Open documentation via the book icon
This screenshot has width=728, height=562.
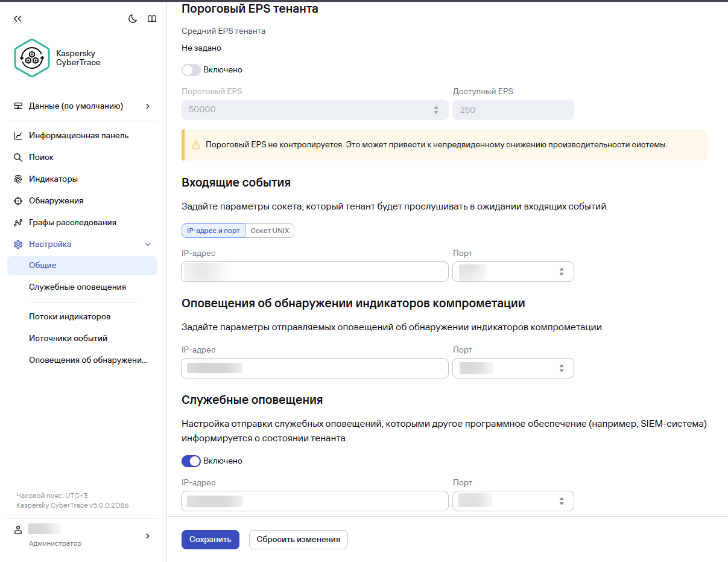pyautogui.click(x=152, y=19)
